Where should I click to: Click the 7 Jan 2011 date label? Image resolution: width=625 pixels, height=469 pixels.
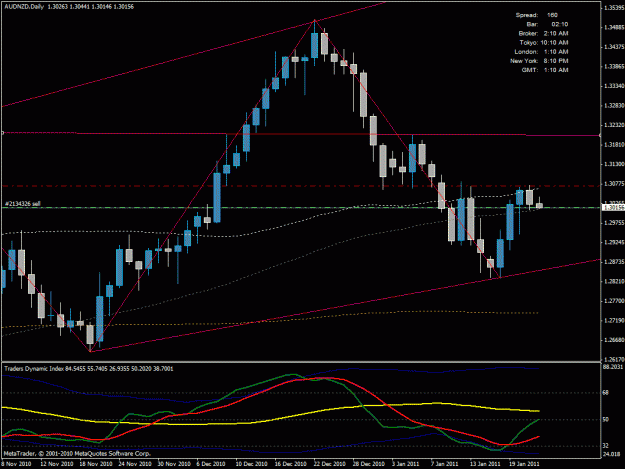[x=444, y=464]
